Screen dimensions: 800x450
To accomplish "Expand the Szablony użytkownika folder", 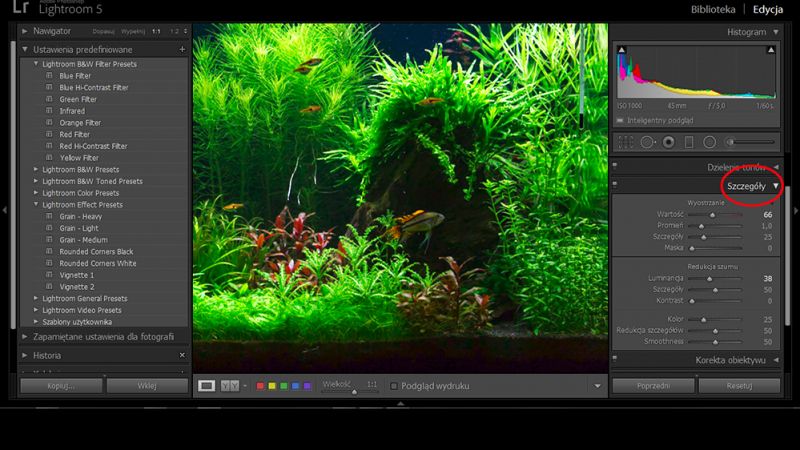I will tap(36, 321).
